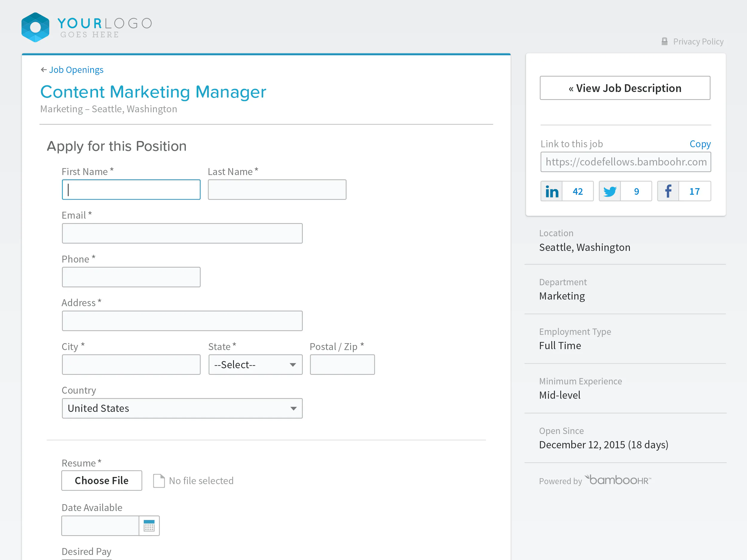Click the Facebook share icon
Image resolution: width=747 pixels, height=560 pixels.
668,191
